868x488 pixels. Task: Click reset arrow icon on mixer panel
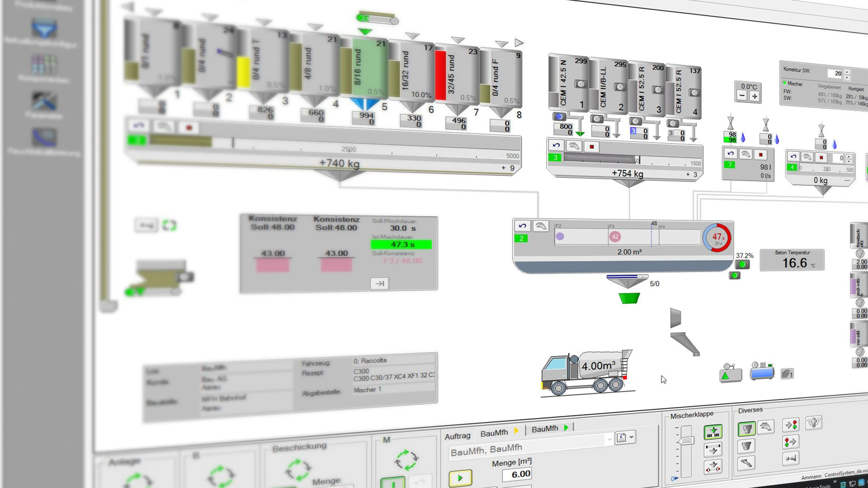click(x=522, y=226)
